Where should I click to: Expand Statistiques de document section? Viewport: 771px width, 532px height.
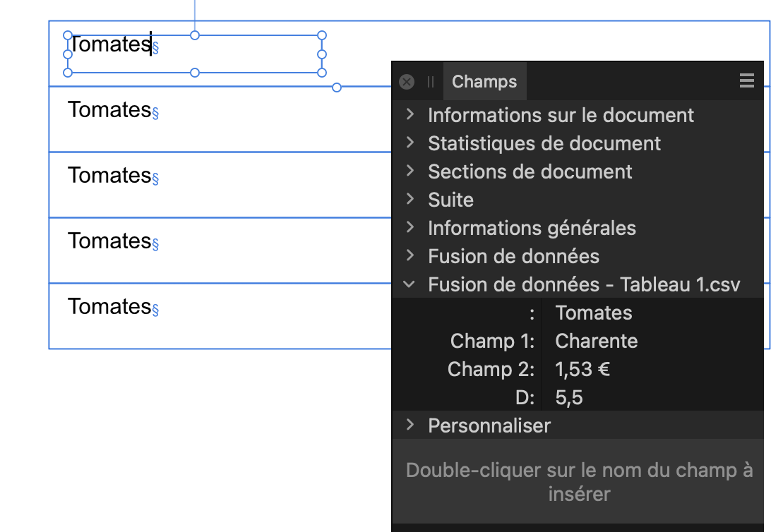click(410, 143)
